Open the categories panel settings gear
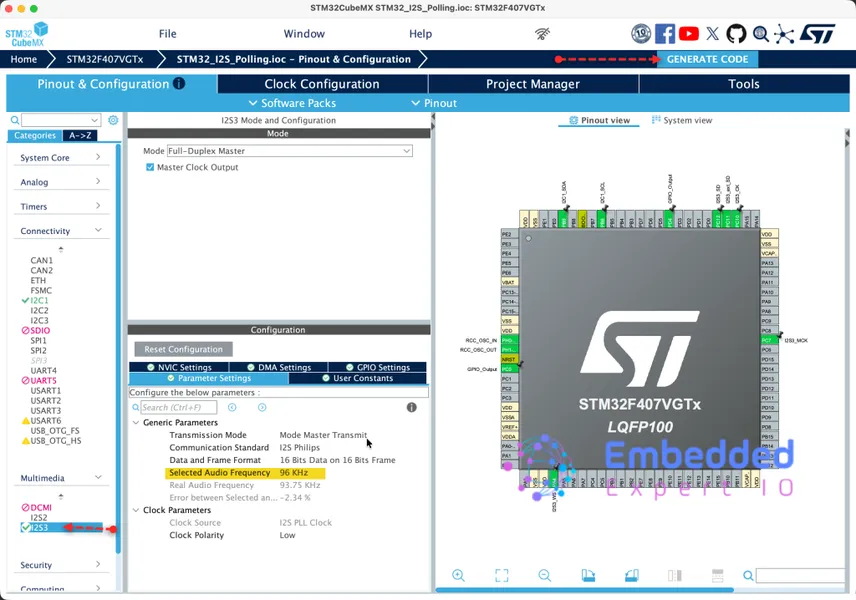The height and width of the screenshot is (600, 856). click(x=113, y=120)
